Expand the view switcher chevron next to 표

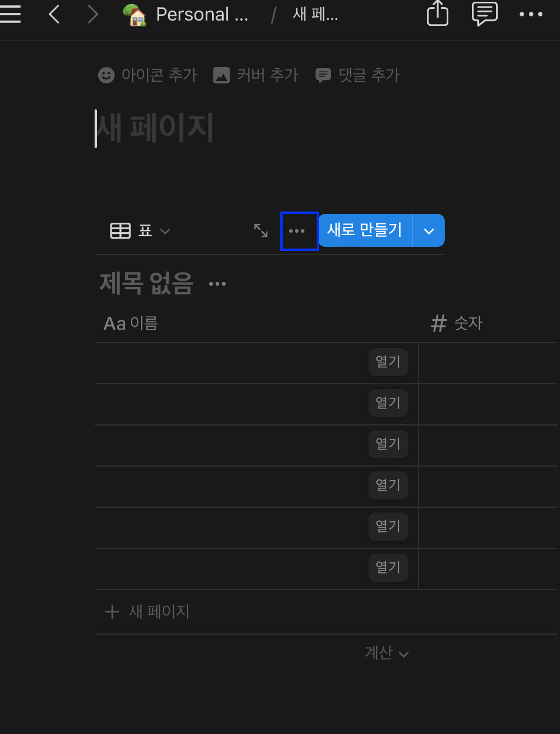tap(165, 231)
